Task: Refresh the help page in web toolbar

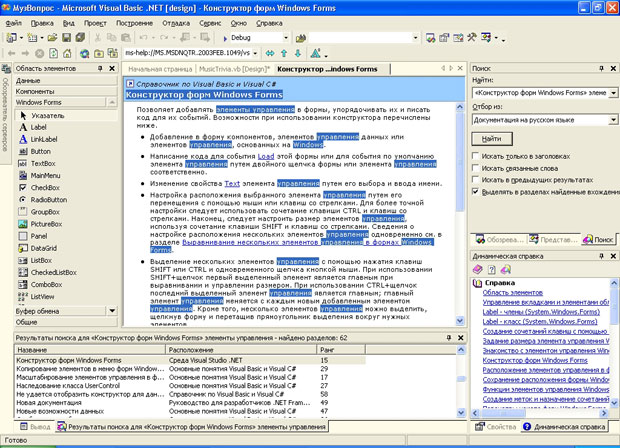Action: click(53, 53)
